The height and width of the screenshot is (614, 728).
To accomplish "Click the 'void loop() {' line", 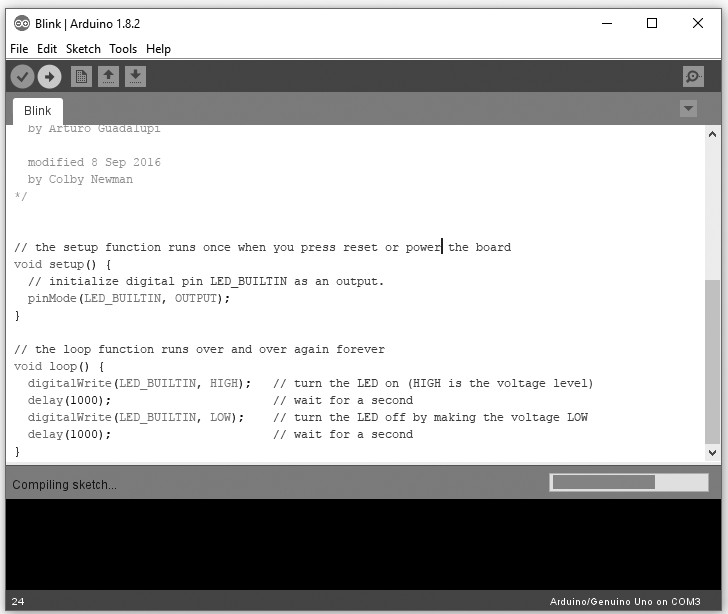I will [x=59, y=366].
